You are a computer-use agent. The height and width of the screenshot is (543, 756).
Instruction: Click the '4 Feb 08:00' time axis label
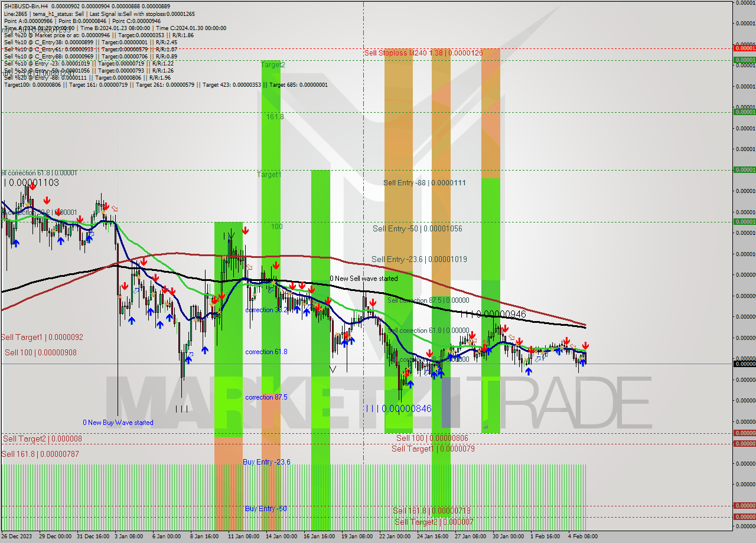tap(582, 537)
